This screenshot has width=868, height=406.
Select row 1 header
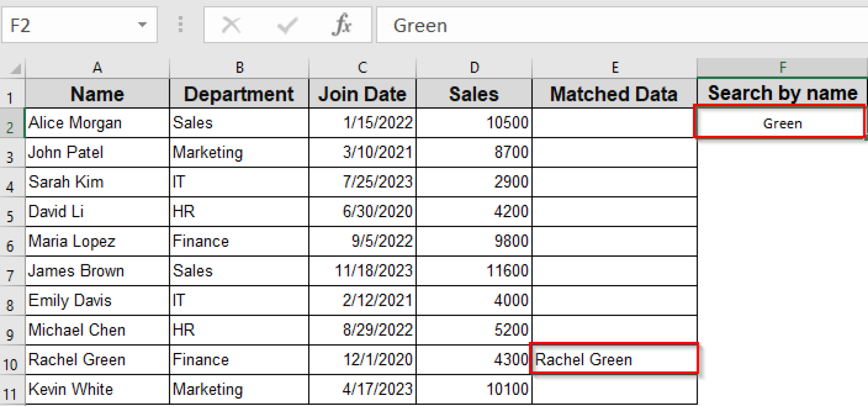pos(12,93)
